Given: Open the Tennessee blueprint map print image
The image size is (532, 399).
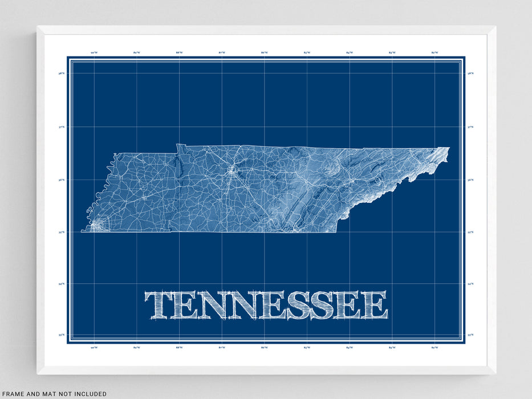Looking at the screenshot, I should pyautogui.click(x=266, y=199).
